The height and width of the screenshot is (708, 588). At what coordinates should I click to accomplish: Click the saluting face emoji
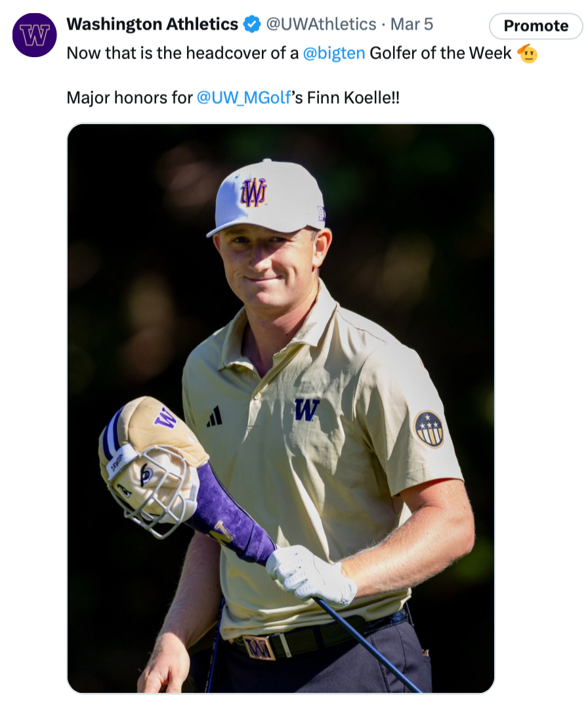point(527,54)
